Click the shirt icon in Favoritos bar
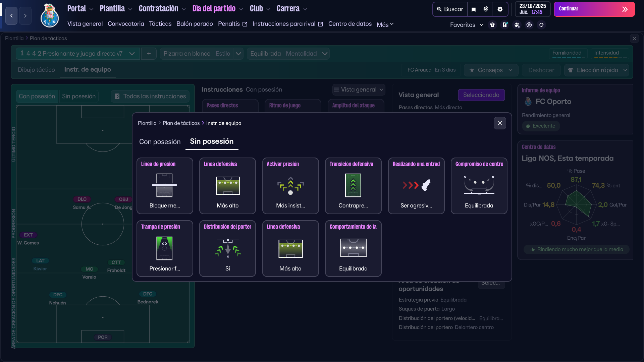644x362 pixels. point(492,25)
